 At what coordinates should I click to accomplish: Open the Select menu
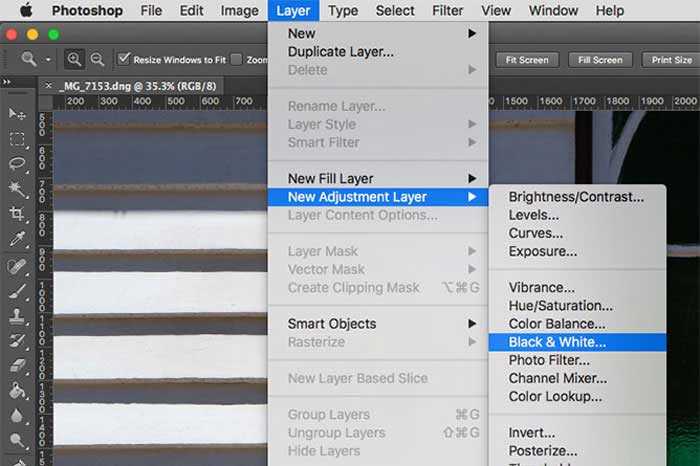click(395, 10)
